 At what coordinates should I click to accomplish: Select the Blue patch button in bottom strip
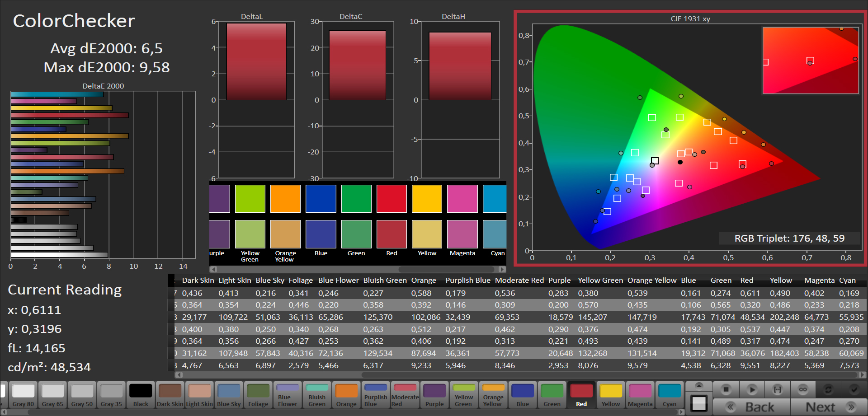pos(523,395)
